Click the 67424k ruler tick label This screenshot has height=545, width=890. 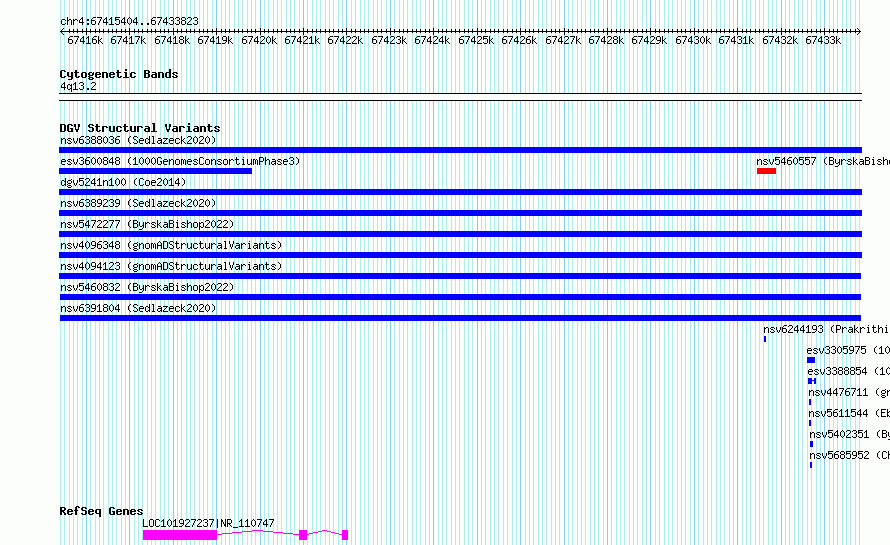(432, 41)
